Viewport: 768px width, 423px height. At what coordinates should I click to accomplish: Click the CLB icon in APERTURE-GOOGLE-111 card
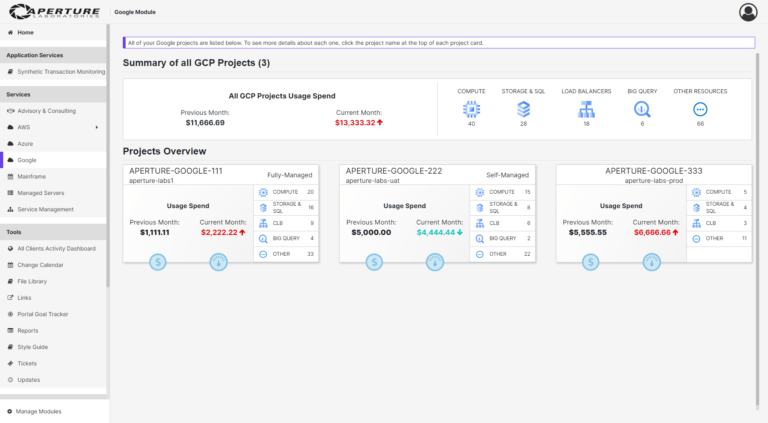[x=263, y=223]
